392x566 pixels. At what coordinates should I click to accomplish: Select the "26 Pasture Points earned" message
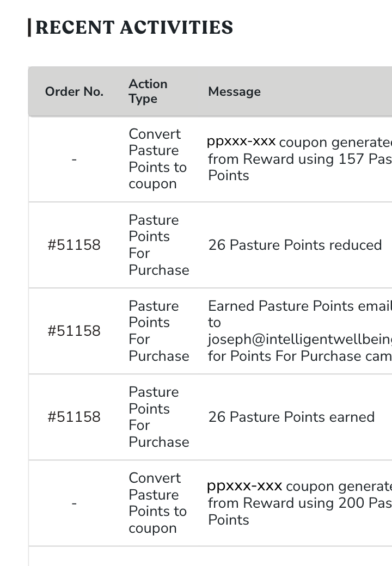[291, 417]
